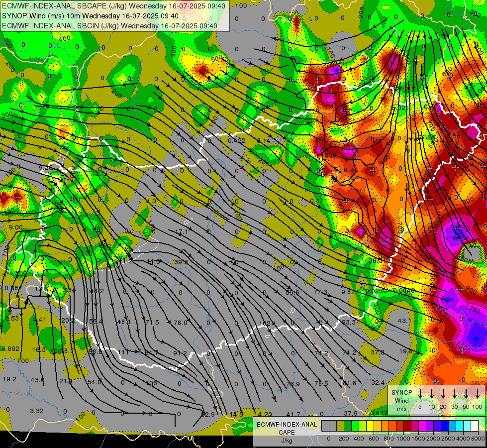Click the SYNOP Wind 10m title line
Image resolution: width=487 pixels, height=448 pixels.
pyautogui.click(x=90, y=16)
